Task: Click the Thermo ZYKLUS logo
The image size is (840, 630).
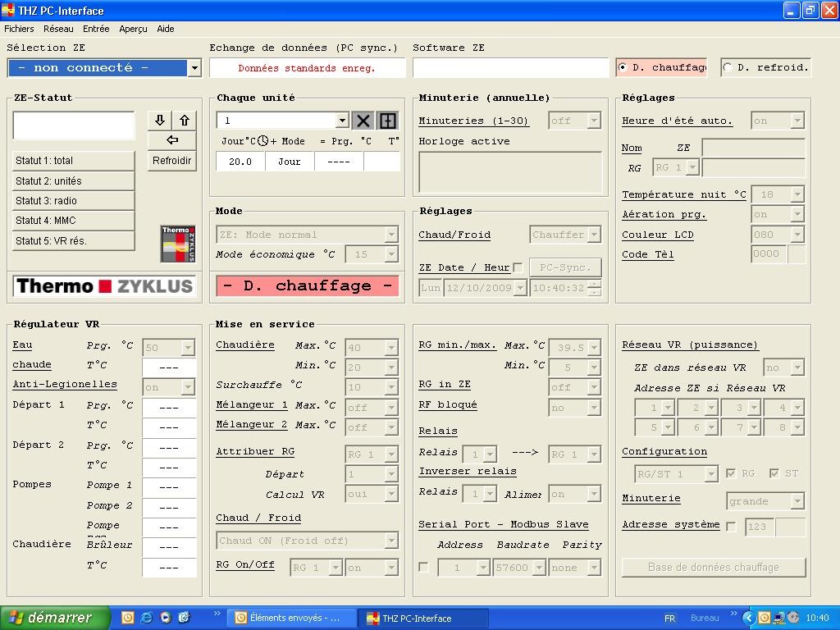Action: pyautogui.click(x=104, y=286)
